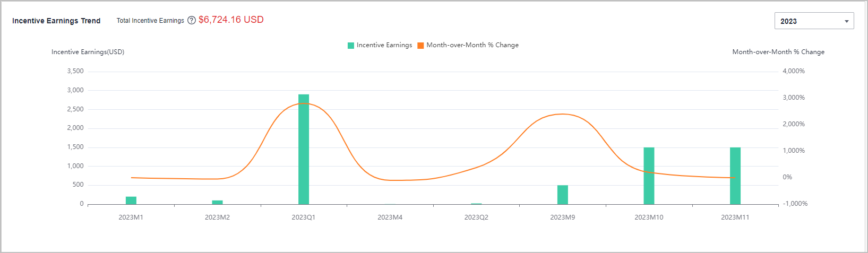Click the 2023M11 earnings bar
The height and width of the screenshot is (253, 868).
point(735,176)
